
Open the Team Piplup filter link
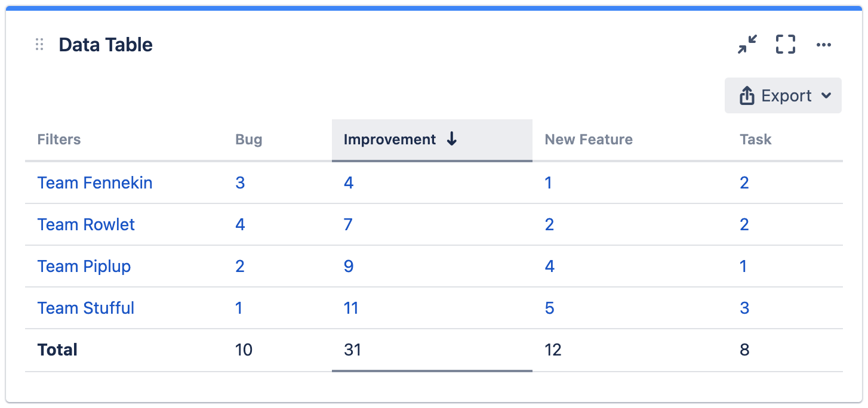point(84,266)
